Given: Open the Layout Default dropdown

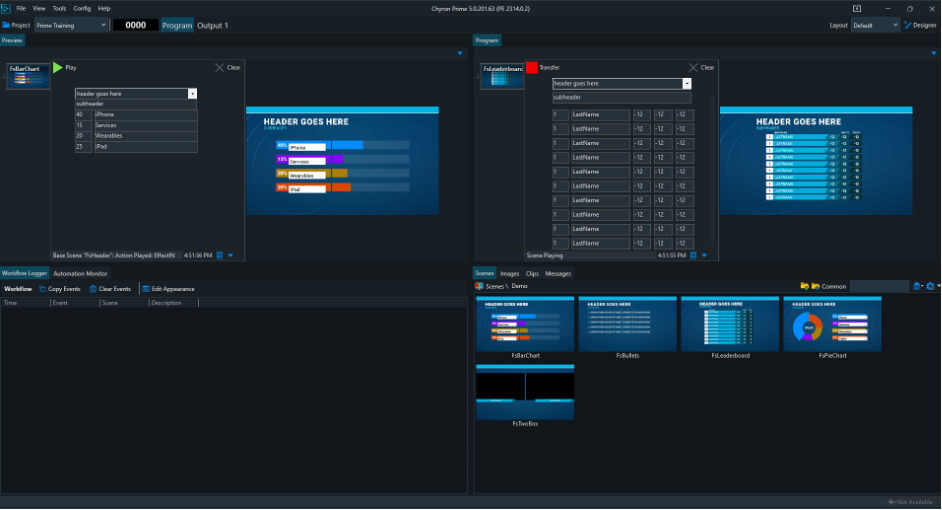Looking at the screenshot, I should pyautogui.click(x=894, y=25).
